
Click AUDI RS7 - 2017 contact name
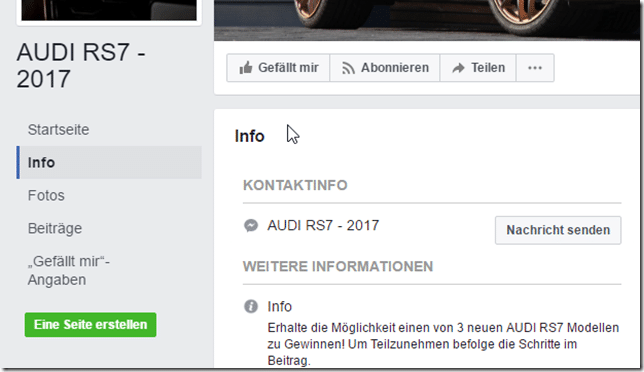point(323,225)
